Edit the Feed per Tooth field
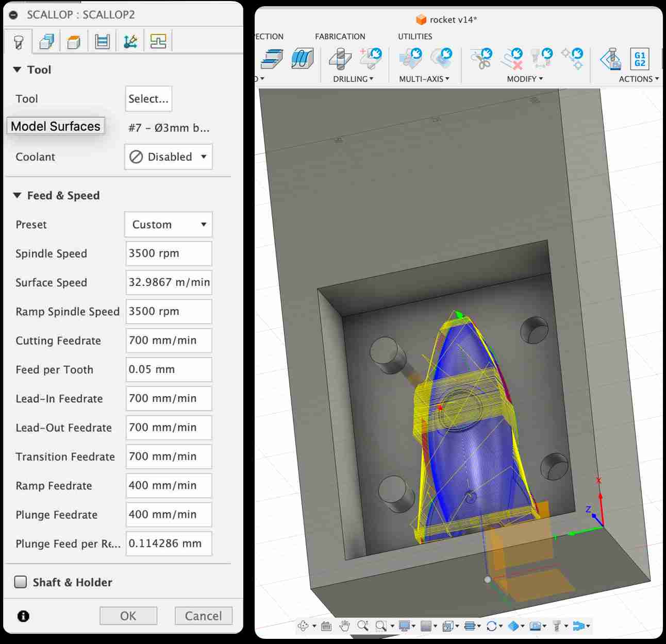The image size is (666, 644). point(169,369)
